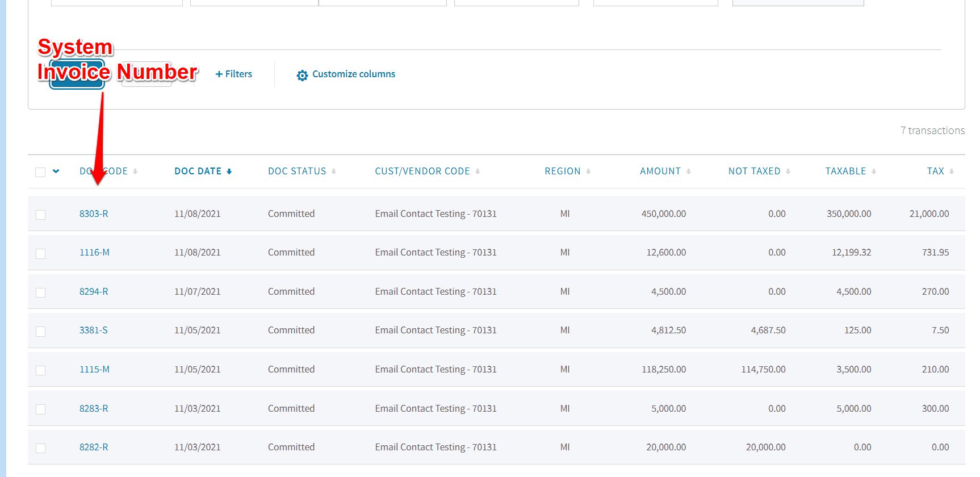Viewport: 980px width, 477px height.
Task: Select the checkbox for row 8283-R
Action: (40, 409)
